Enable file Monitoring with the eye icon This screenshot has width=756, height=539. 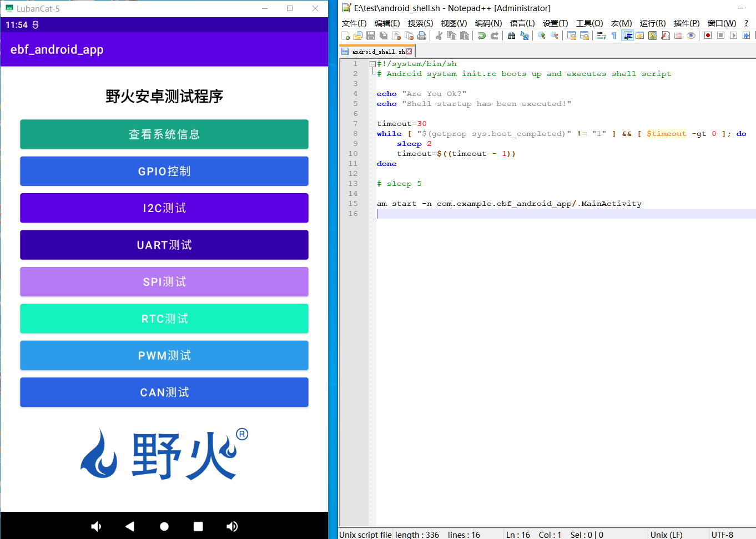(x=691, y=35)
